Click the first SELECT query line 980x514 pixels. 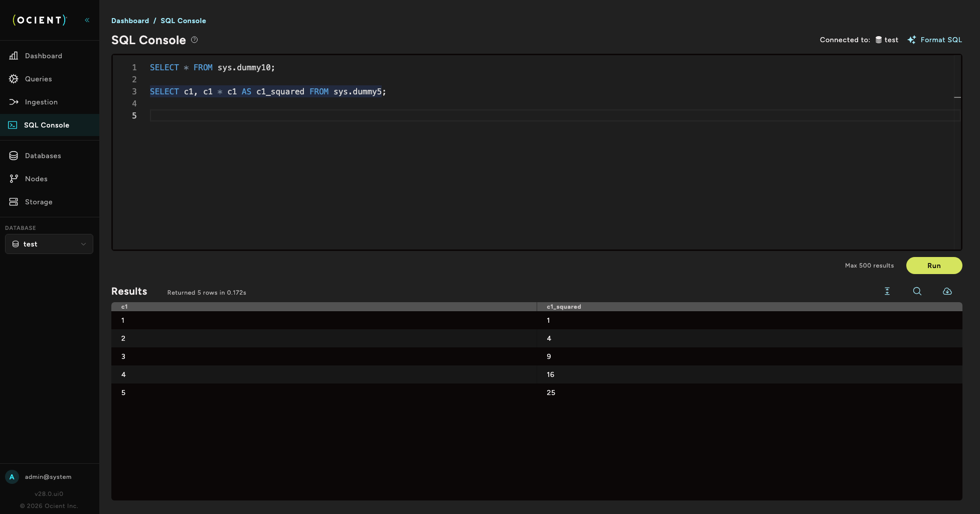[212, 67]
